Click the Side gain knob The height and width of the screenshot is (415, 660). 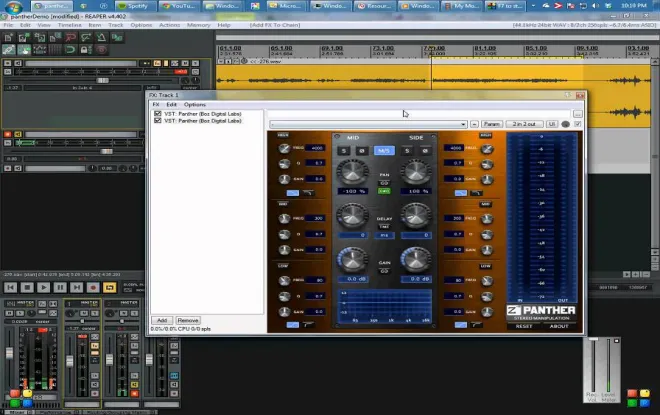[x=416, y=259]
